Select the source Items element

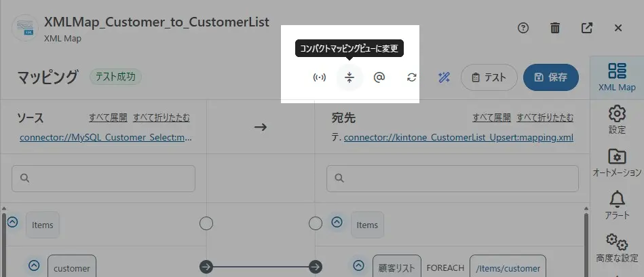point(43,225)
